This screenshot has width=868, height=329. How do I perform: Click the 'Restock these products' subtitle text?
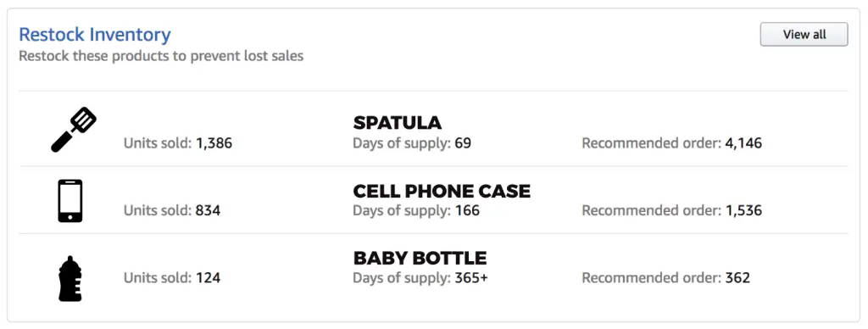click(x=161, y=56)
